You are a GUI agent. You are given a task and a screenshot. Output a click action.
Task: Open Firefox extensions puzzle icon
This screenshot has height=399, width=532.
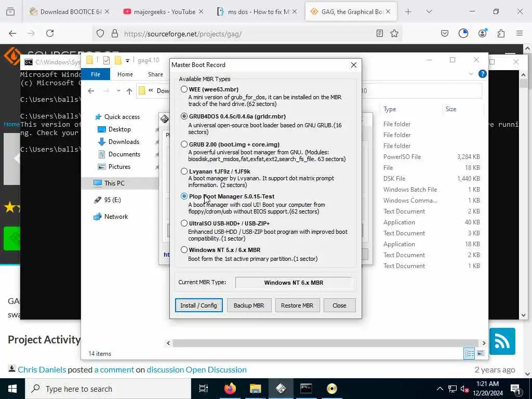pyautogui.click(x=501, y=33)
